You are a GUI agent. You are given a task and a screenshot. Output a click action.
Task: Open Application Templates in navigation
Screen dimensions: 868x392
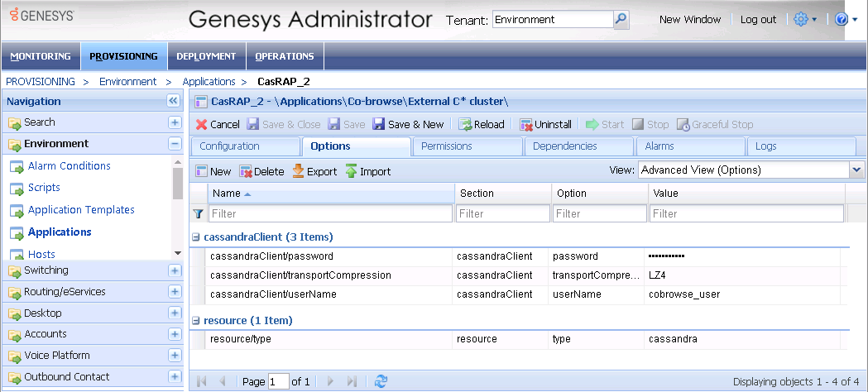point(81,209)
